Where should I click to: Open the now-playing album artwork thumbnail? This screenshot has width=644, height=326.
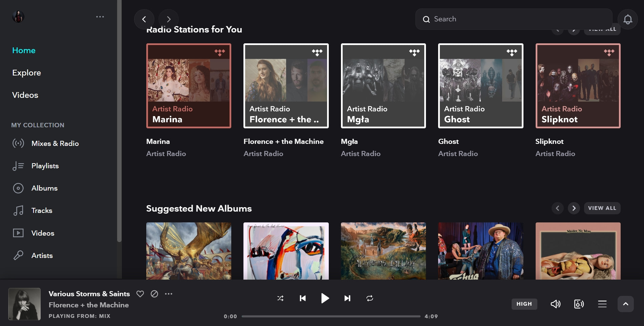[x=24, y=304]
